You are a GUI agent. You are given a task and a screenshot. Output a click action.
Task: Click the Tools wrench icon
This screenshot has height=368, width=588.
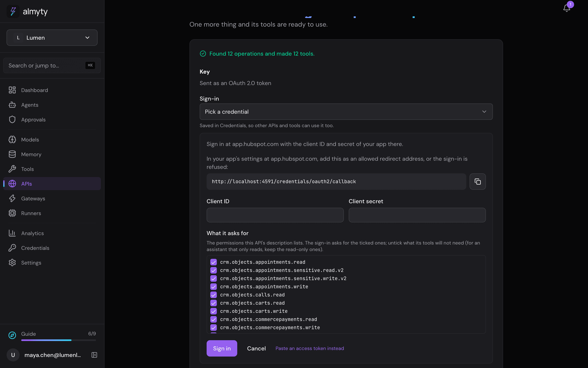click(12, 169)
